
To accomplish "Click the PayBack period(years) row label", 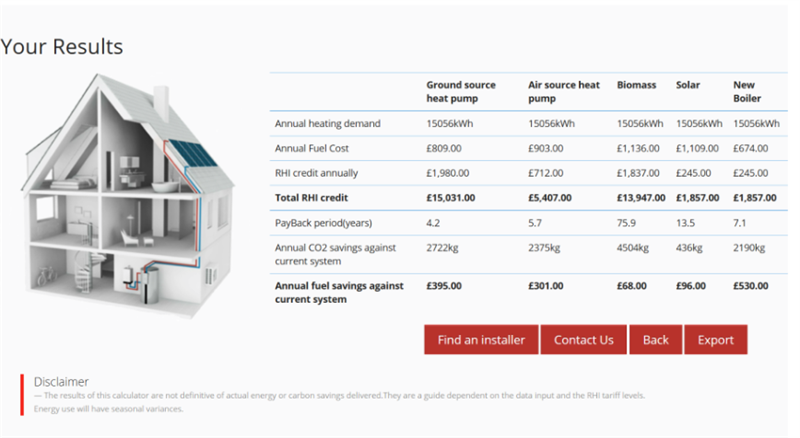I will (326, 222).
